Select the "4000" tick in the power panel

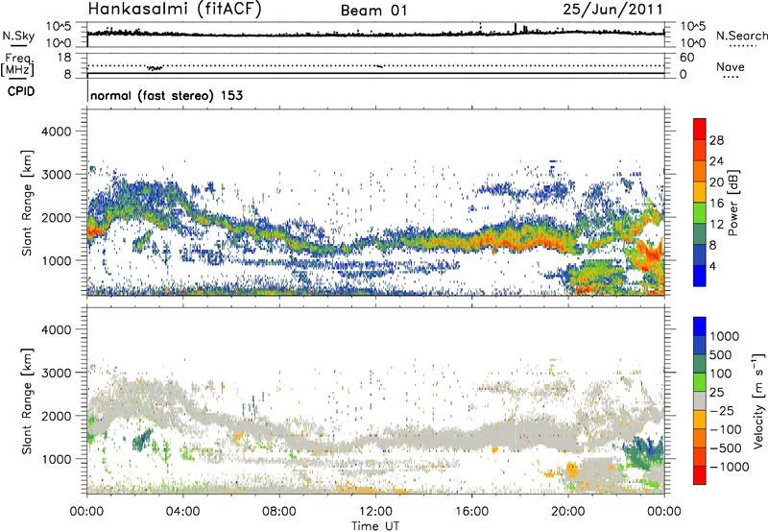tap(56, 132)
